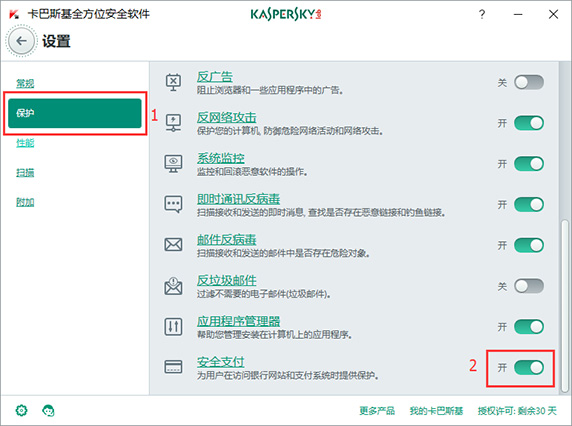This screenshot has width=572, height=426.
Task: Click description 帮助您管理安装在计算机上的应用程序
Action: pos(274,334)
